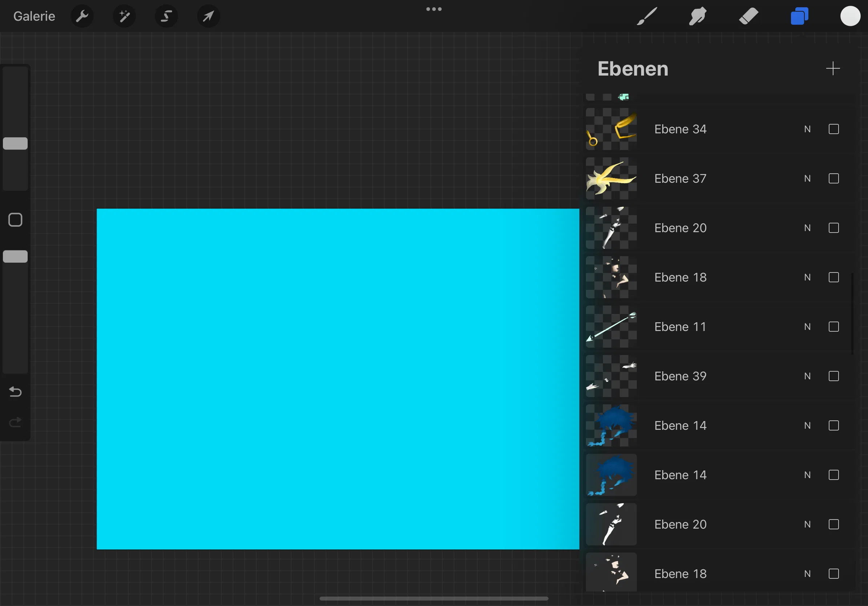Expand blend settings N for Ebene 37
The height and width of the screenshot is (606, 868).
click(807, 179)
